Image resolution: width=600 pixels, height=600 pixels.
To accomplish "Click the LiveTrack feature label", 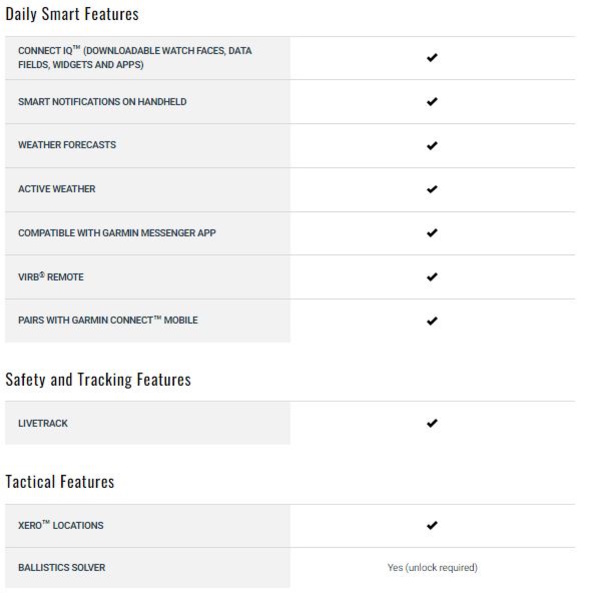I will coord(43,423).
